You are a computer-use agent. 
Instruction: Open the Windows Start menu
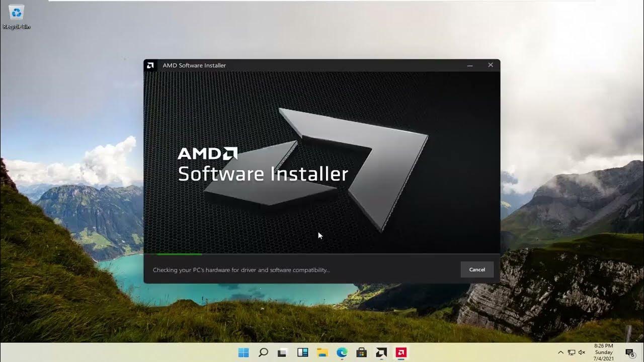[x=244, y=352]
